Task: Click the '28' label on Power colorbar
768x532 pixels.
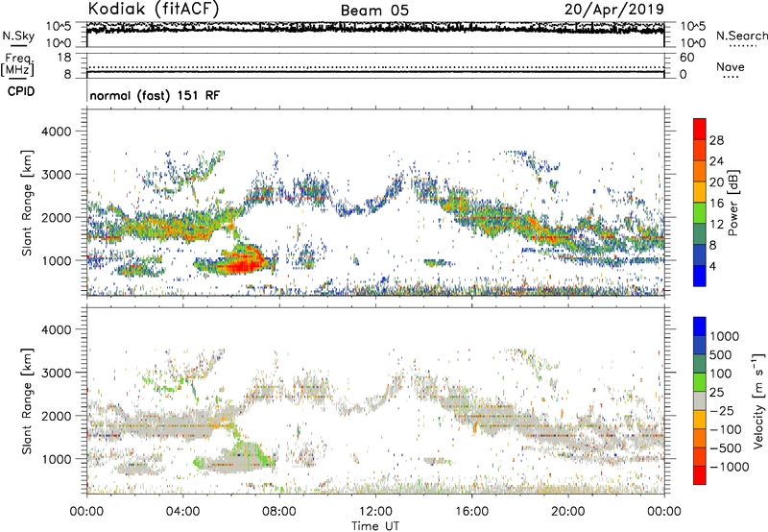Action: coord(716,140)
